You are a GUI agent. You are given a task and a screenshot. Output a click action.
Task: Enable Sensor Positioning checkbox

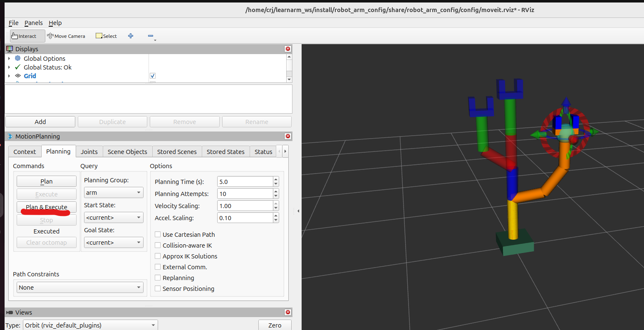[x=158, y=288]
